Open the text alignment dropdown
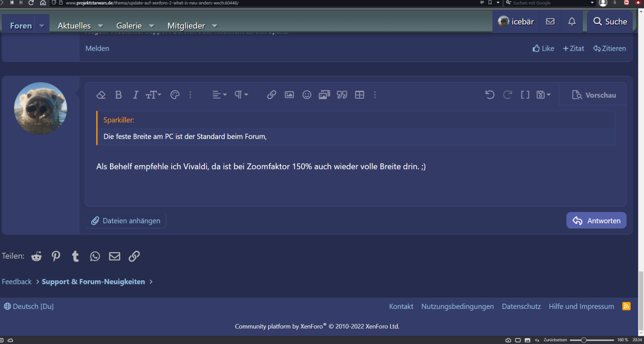Viewport: 644px width, 344px height. (x=219, y=95)
